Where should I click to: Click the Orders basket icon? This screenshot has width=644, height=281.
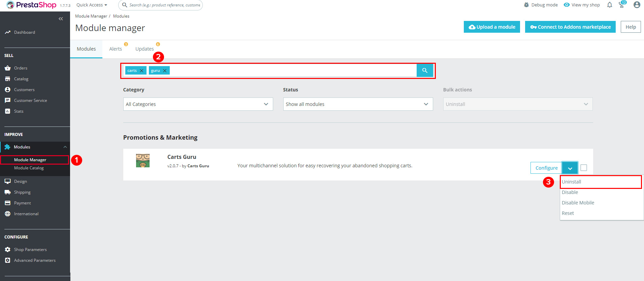click(x=7, y=68)
